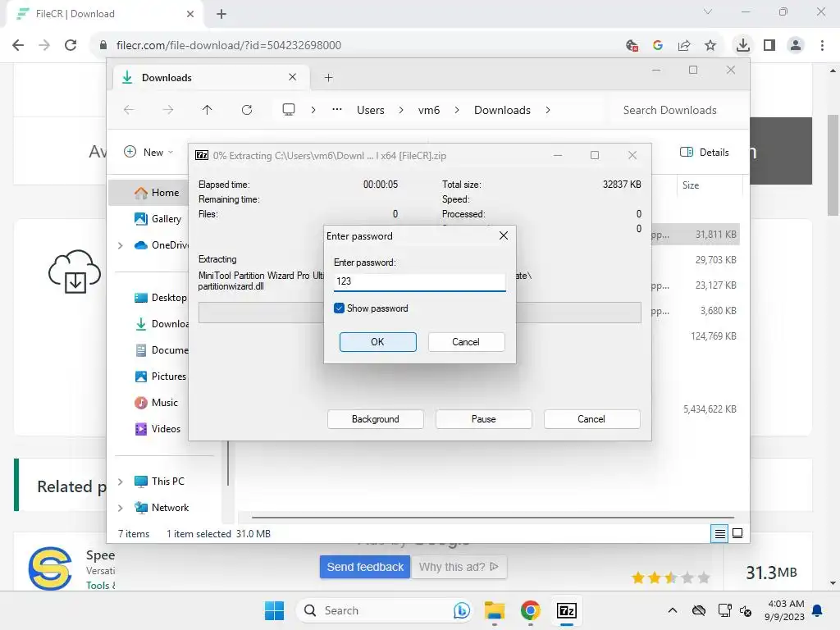Switch to details list view icon

719,533
